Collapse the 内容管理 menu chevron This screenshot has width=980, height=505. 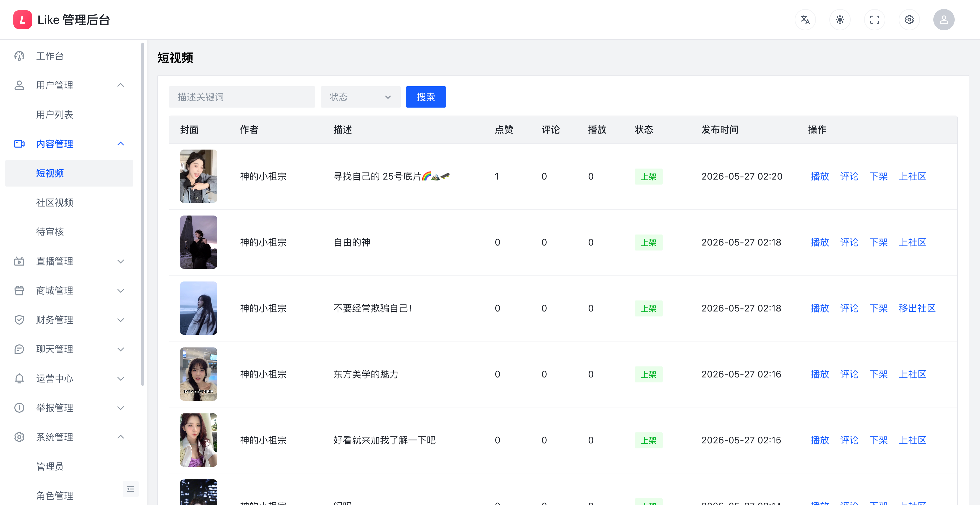[121, 144]
